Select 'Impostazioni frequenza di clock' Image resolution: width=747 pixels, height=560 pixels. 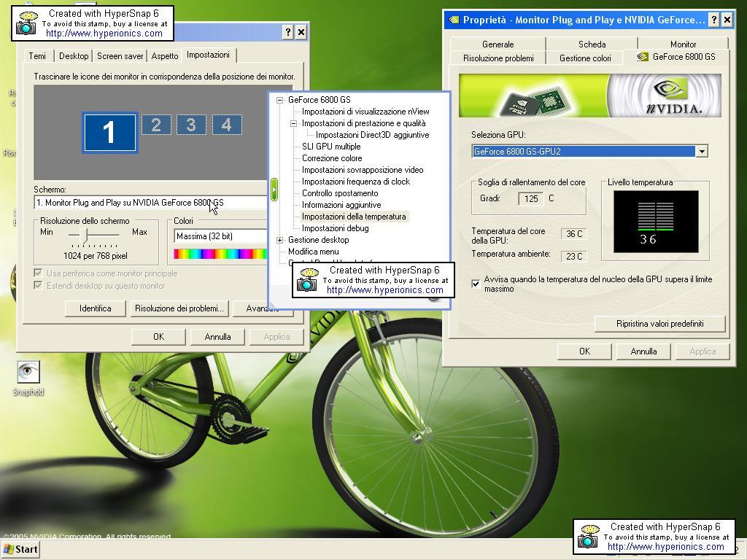[x=355, y=182]
